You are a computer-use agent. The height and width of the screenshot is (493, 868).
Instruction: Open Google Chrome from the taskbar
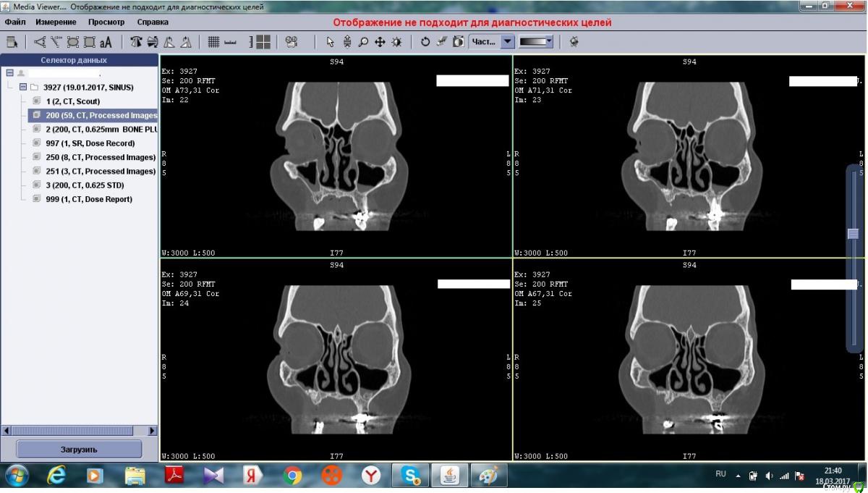pyautogui.click(x=293, y=476)
